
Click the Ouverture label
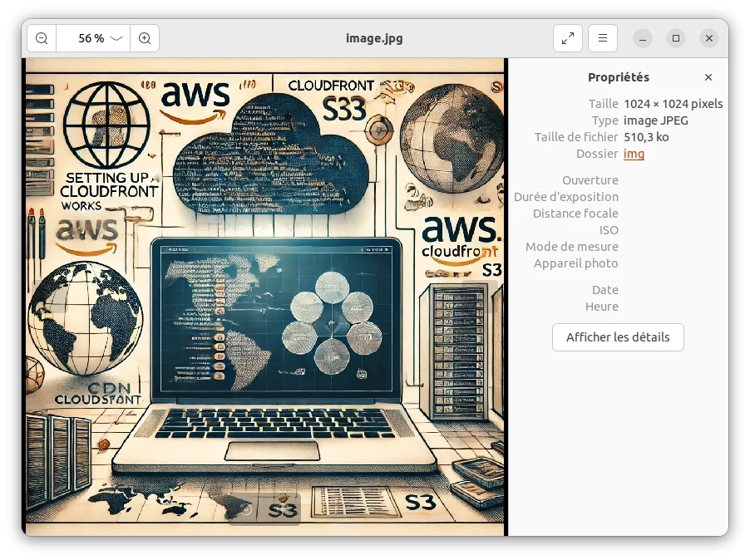click(590, 180)
